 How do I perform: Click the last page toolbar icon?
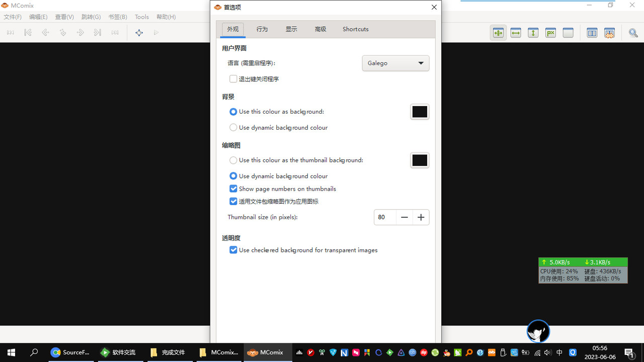98,33
